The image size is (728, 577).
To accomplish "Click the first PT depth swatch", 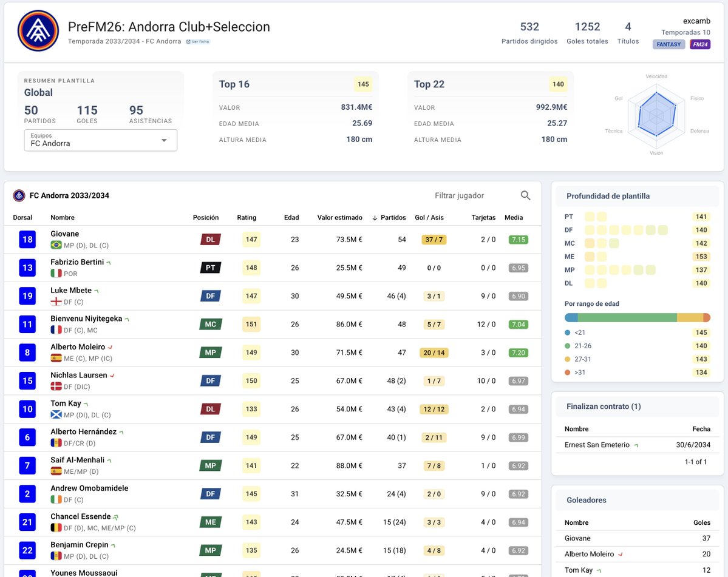I will pos(589,217).
